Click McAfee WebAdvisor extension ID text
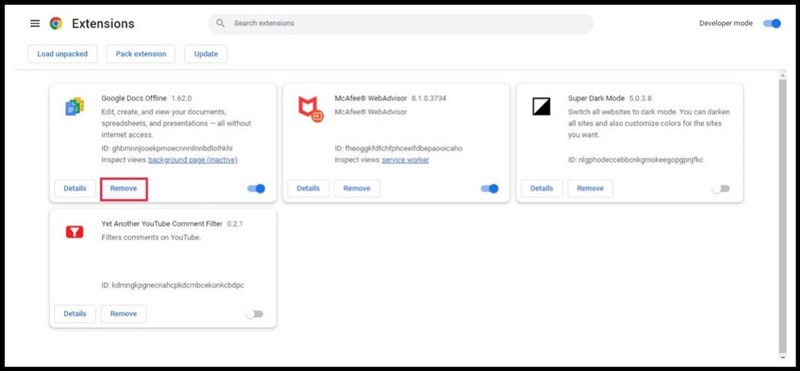 [398, 149]
